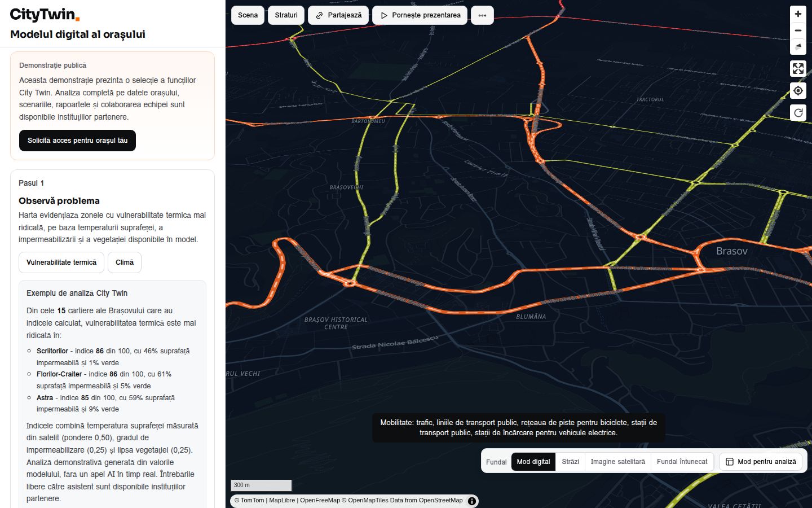812x508 pixels.
Task: Switch basemap to Fundal întunecat
Action: coord(682,462)
